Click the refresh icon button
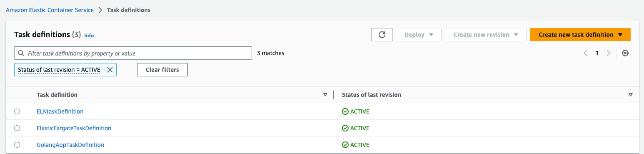Image resolution: width=644 pixels, height=154 pixels. point(382,35)
